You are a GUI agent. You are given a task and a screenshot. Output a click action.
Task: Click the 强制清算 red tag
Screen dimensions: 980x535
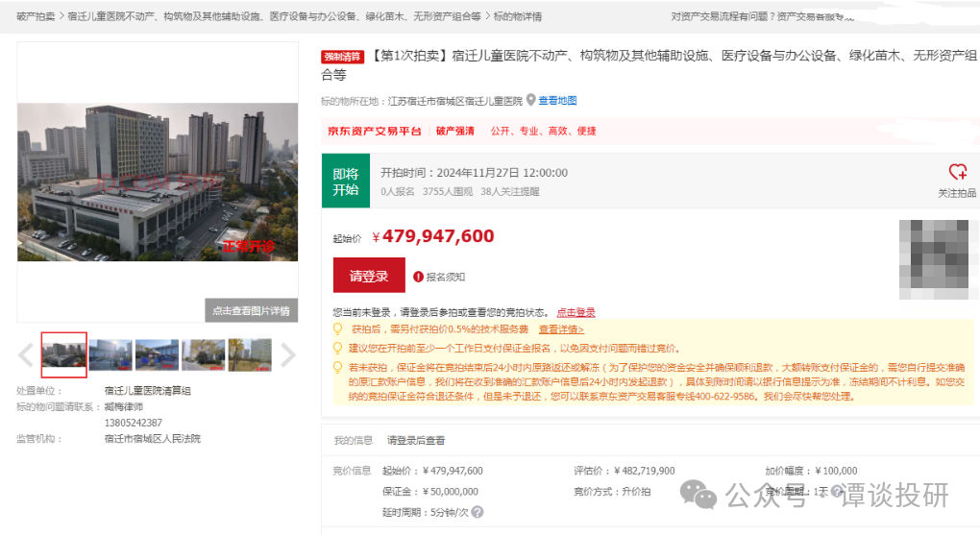pyautogui.click(x=342, y=57)
